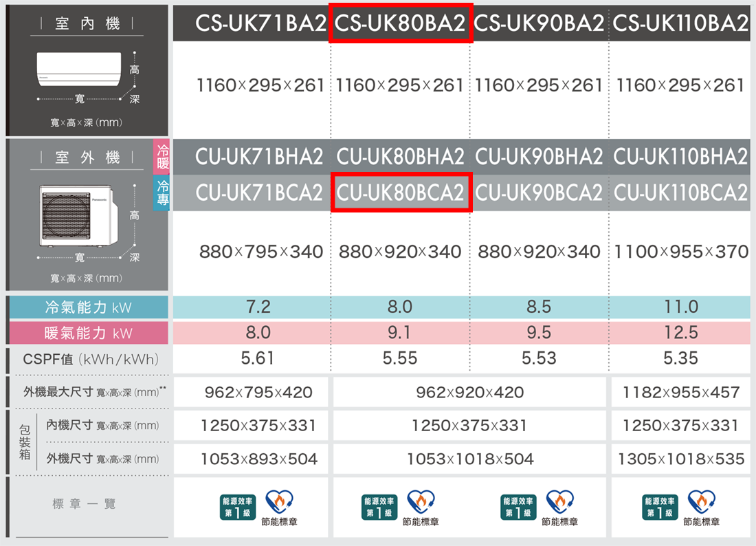The width and height of the screenshot is (756, 546).
Task: Click energy saving label heart icon under CS-UK90BA2
Action: 560,502
